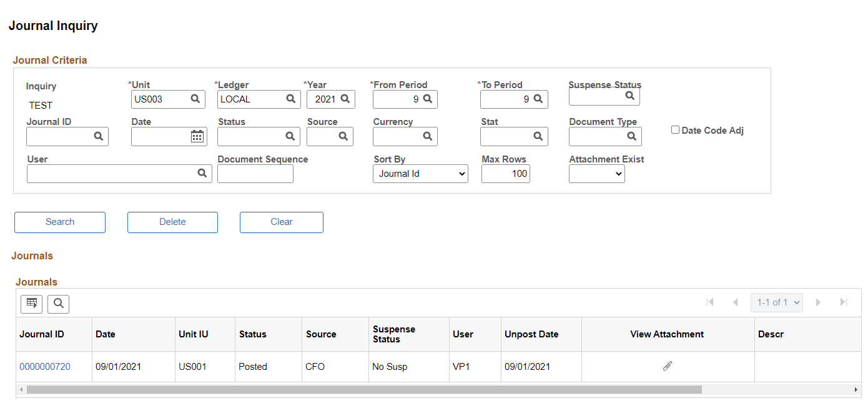The image size is (868, 403).
Task: View the paperclip attachment for journal 0000000720
Action: 668,366
